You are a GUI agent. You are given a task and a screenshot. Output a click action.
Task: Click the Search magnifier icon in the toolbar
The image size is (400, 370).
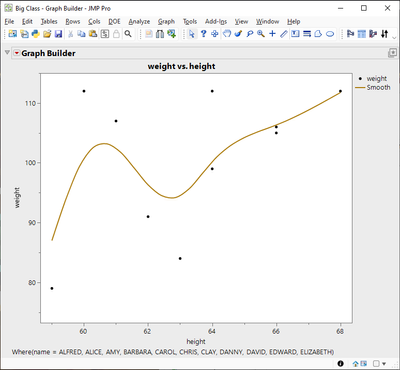click(x=128, y=34)
